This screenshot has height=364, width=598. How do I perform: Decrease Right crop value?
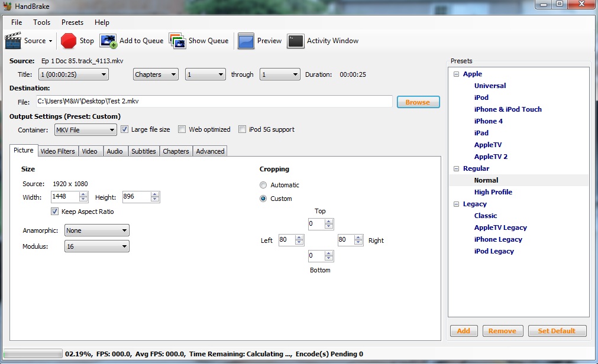[x=358, y=242]
